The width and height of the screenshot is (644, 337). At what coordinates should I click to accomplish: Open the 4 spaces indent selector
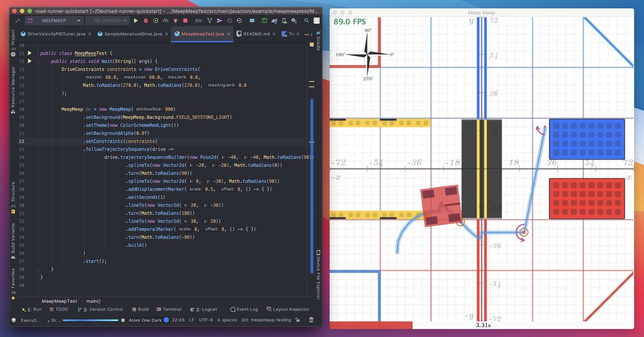[227, 320]
